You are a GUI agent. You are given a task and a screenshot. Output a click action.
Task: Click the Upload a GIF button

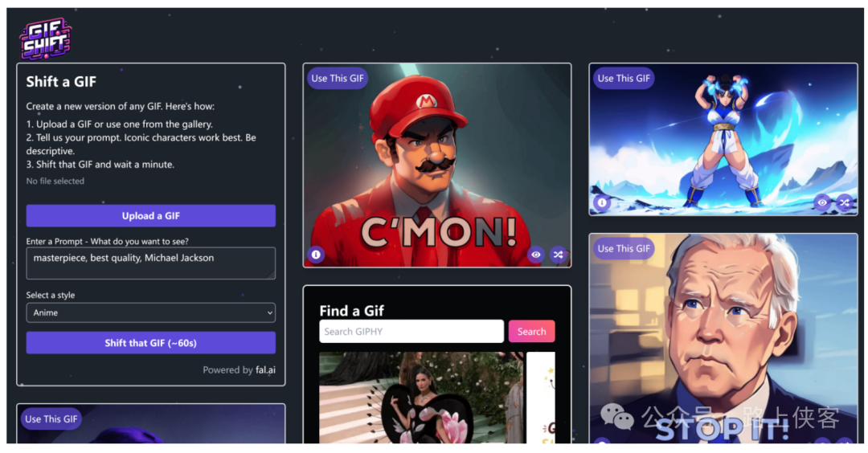(150, 216)
